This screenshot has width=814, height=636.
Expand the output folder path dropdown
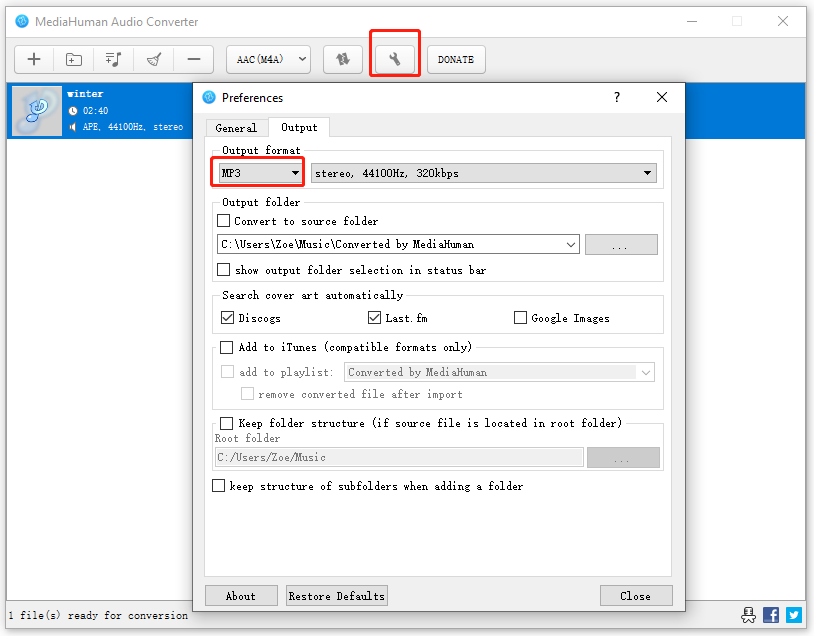571,245
